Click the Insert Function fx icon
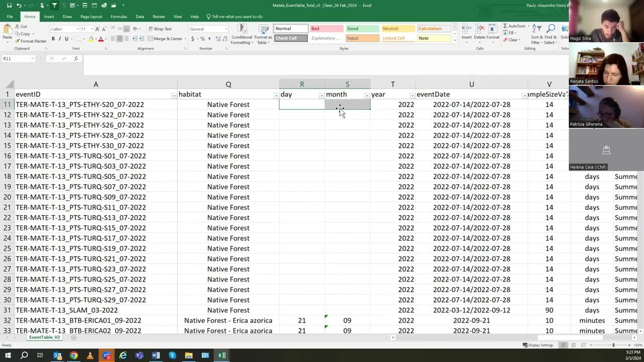644x362 pixels. (x=76, y=59)
